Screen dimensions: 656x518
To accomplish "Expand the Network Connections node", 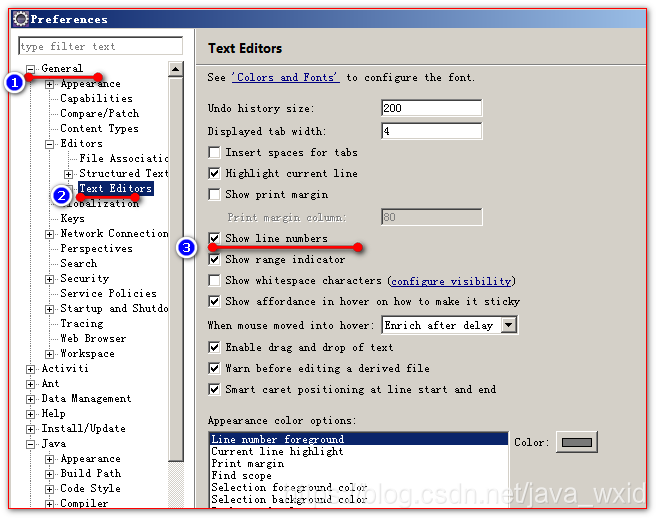I will 49,234.
